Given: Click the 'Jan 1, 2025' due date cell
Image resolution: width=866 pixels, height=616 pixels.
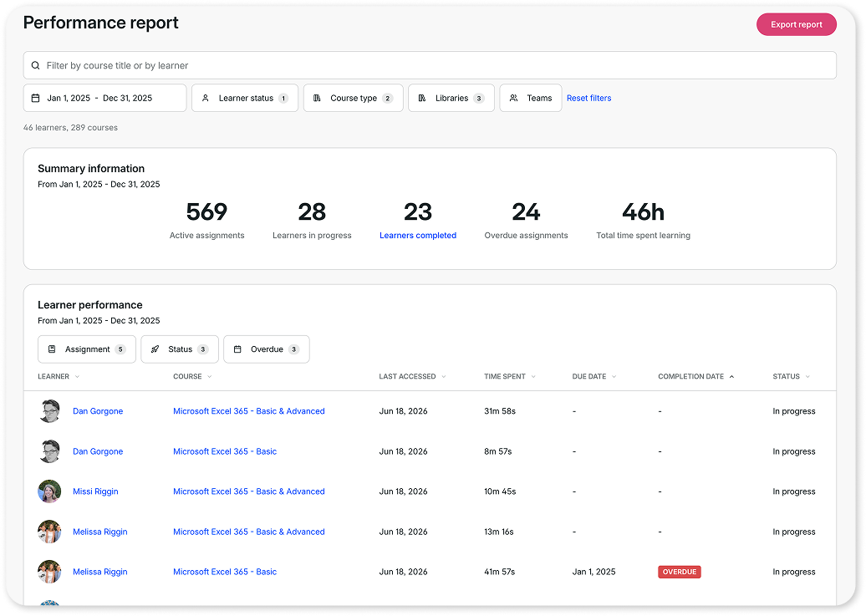Looking at the screenshot, I should 593,572.
